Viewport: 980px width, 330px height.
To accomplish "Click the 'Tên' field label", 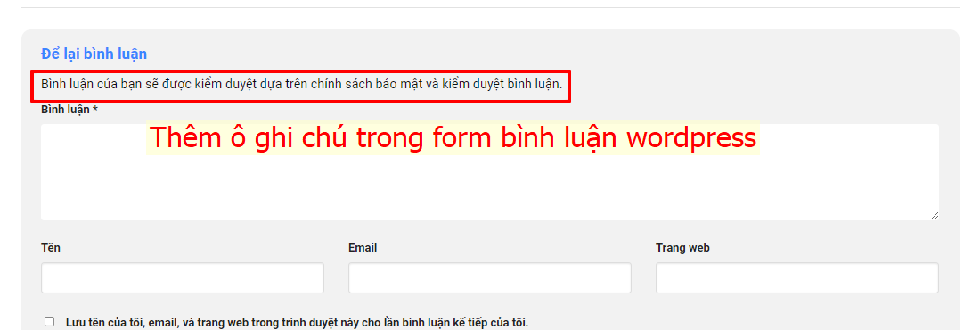I will pos(51,248).
